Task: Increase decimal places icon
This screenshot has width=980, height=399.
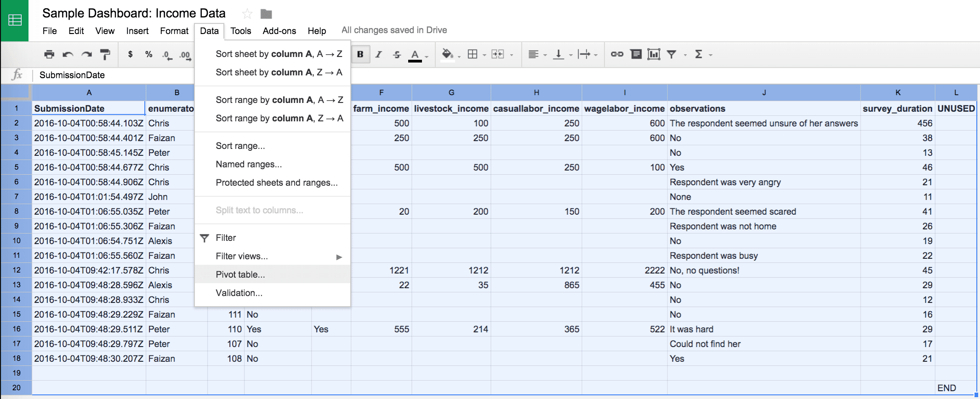Action: (x=185, y=55)
